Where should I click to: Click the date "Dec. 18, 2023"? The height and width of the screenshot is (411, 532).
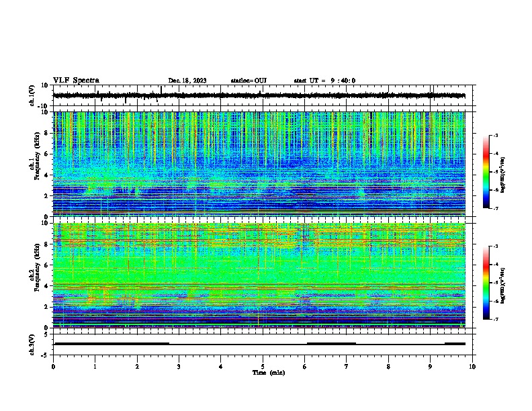click(x=187, y=81)
